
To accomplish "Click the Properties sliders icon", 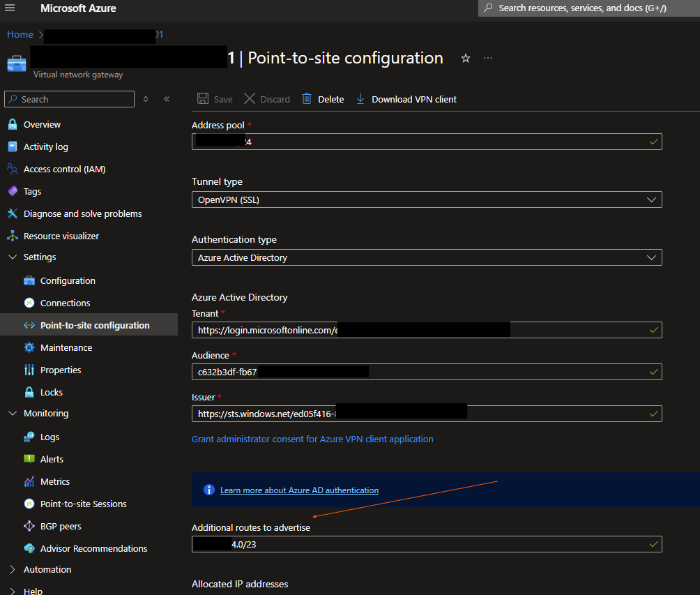I will click(x=29, y=370).
